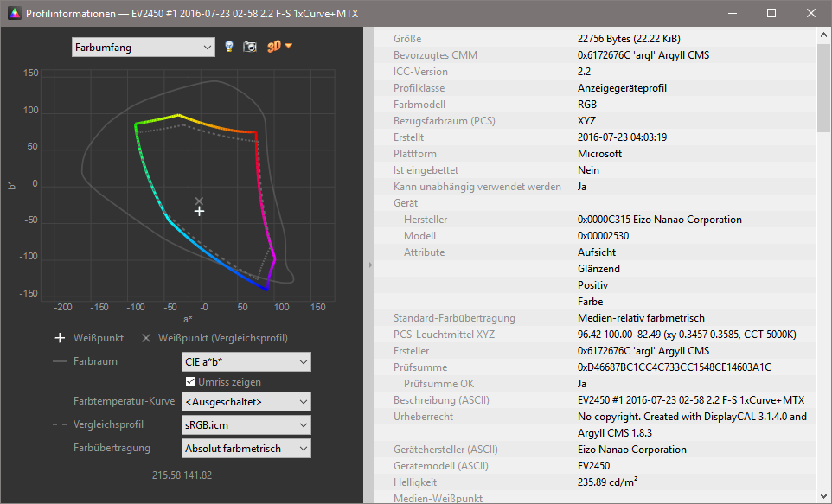Click the camera screenshot icon
832x504 pixels.
tap(249, 48)
